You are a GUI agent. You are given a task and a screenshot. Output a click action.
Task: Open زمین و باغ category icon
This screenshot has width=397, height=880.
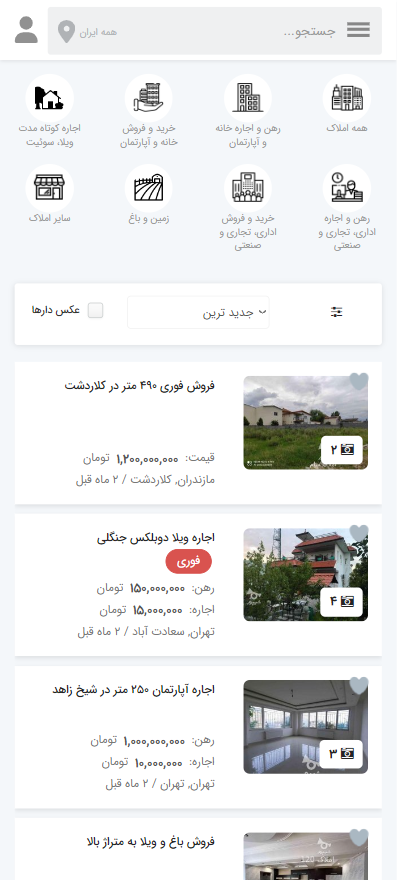pos(149,187)
